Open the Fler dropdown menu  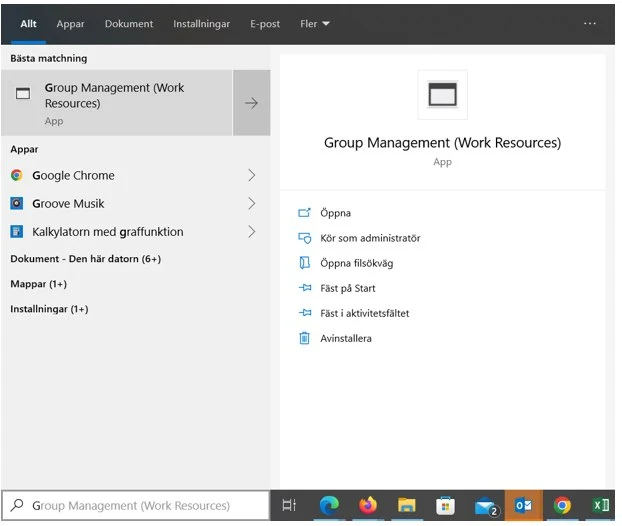(x=315, y=24)
